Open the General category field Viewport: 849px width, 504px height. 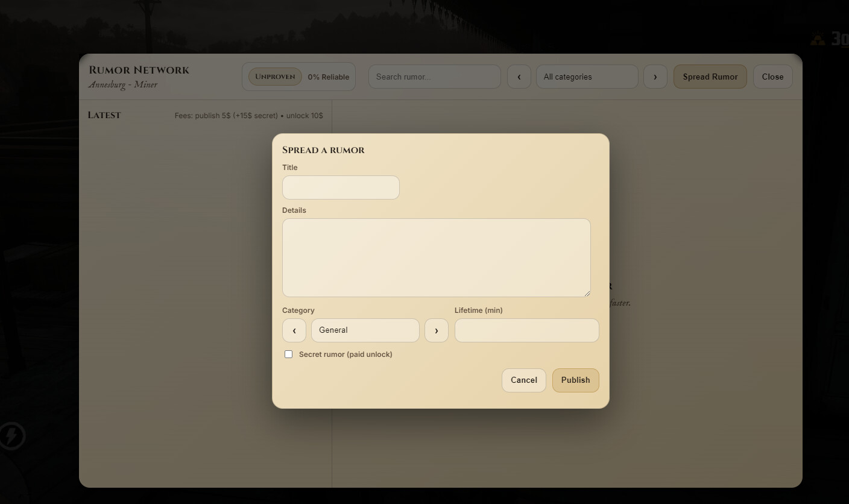point(365,330)
